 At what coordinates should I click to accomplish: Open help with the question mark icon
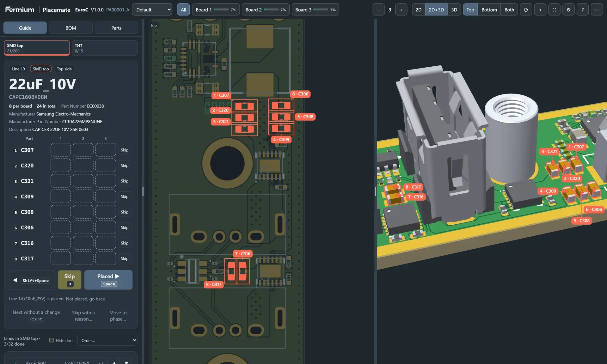[582, 10]
